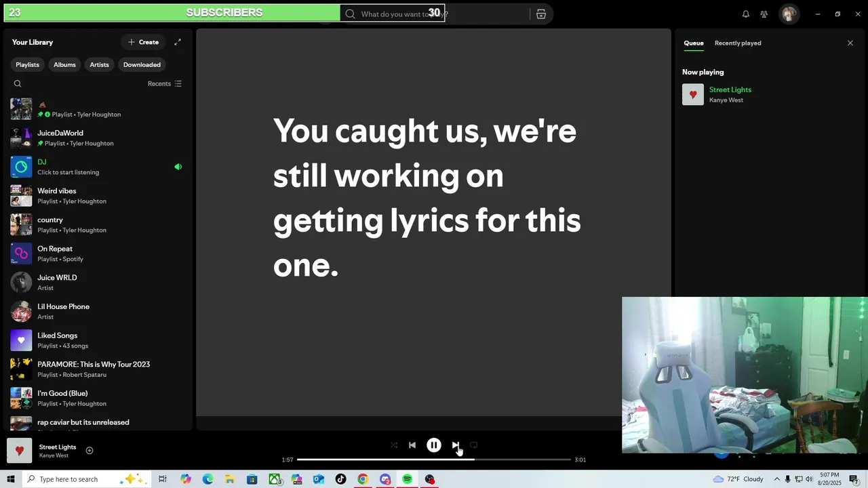The height and width of the screenshot is (488, 868).
Task: Open Kanye West artist link in player bar
Action: click(x=54, y=455)
